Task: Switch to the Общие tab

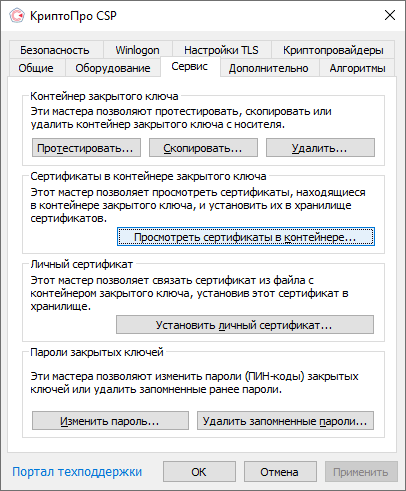Action: 36,68
